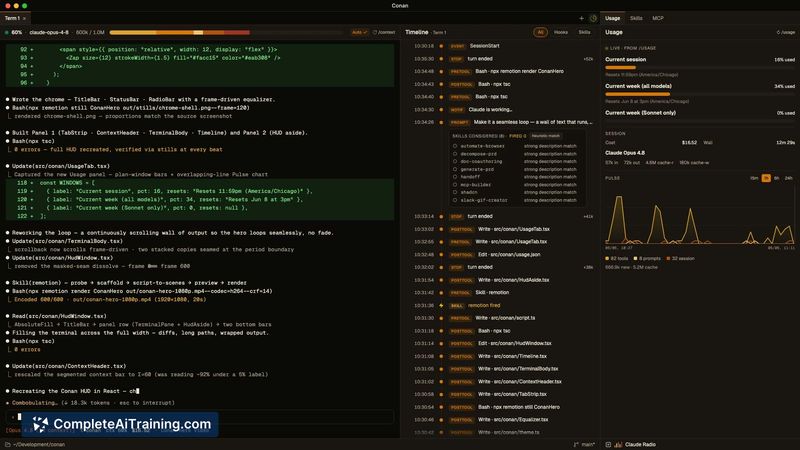This screenshot has width=800, height=450.
Task: Click the claude-opus-4-8 model label
Action: (x=49, y=32)
